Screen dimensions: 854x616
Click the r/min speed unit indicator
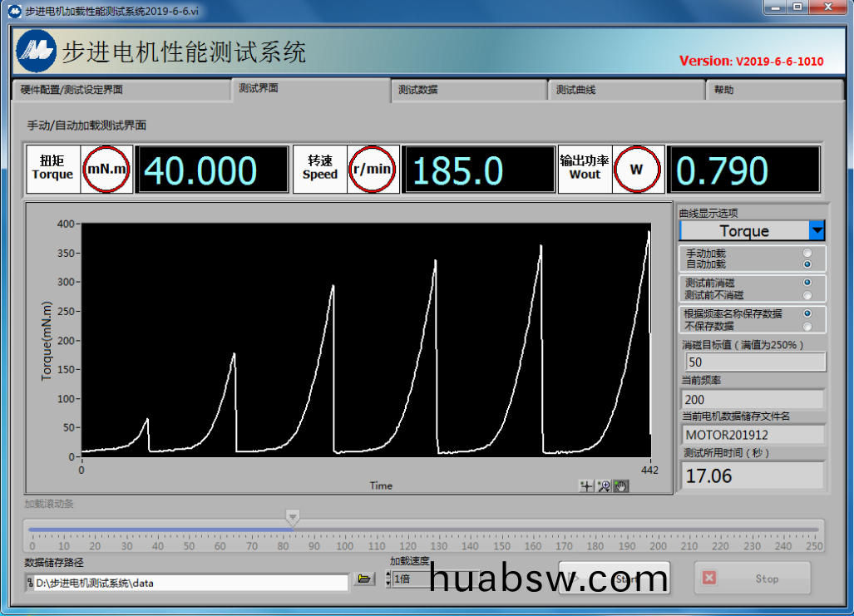[371, 170]
